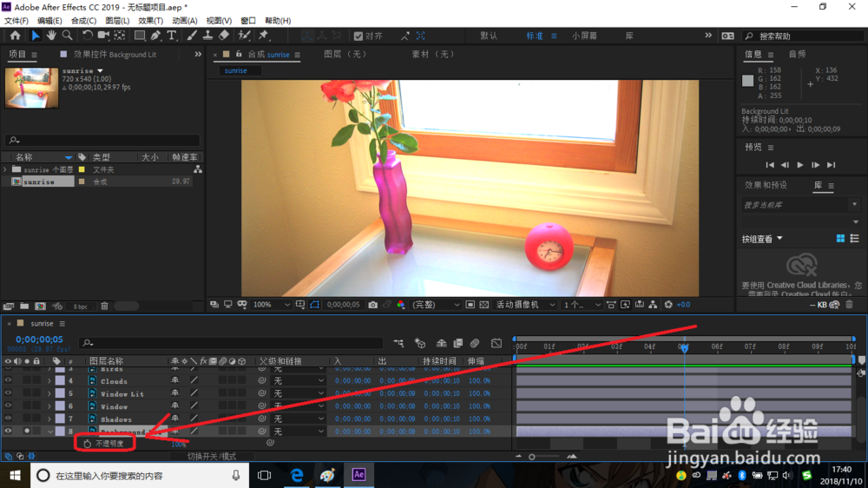The height and width of the screenshot is (488, 868).
Task: Select the Rotation tool
Action: tap(87, 36)
